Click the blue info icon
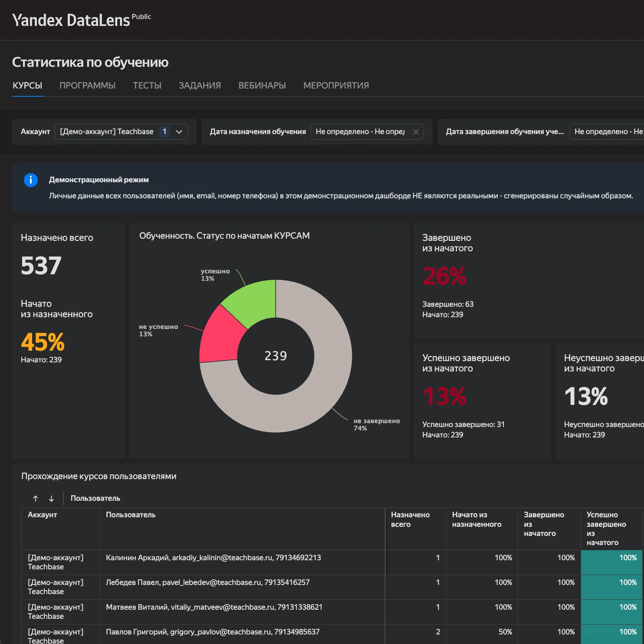This screenshot has width=644, height=644. coord(31,180)
